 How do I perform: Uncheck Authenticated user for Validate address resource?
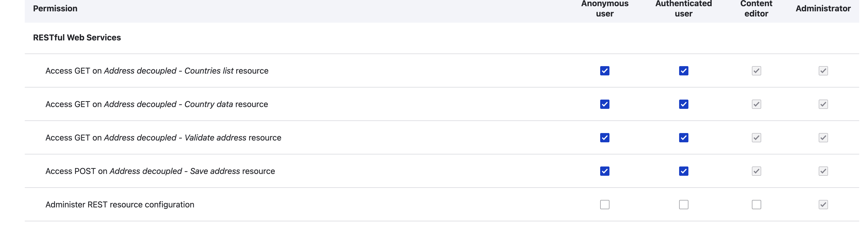pos(683,137)
